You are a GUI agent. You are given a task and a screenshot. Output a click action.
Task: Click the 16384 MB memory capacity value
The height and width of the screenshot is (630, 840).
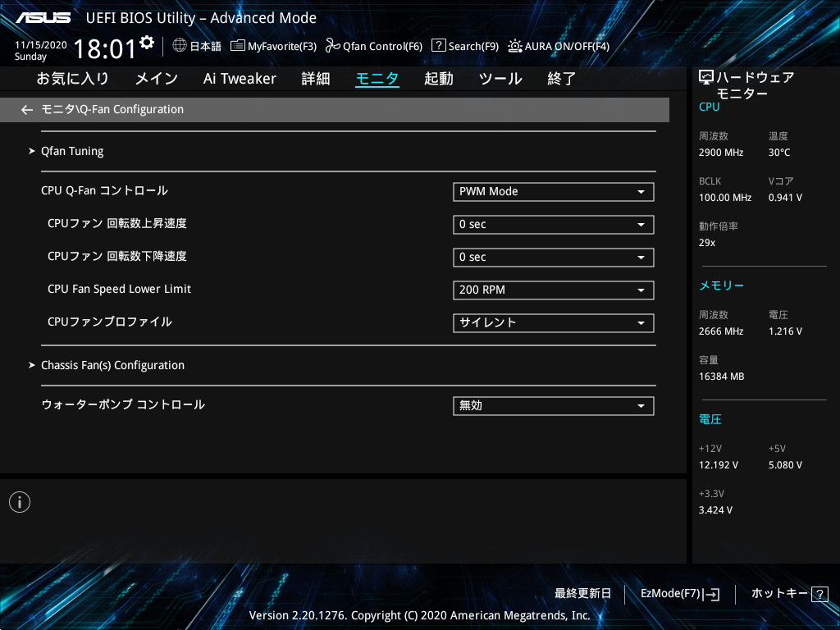pos(722,377)
